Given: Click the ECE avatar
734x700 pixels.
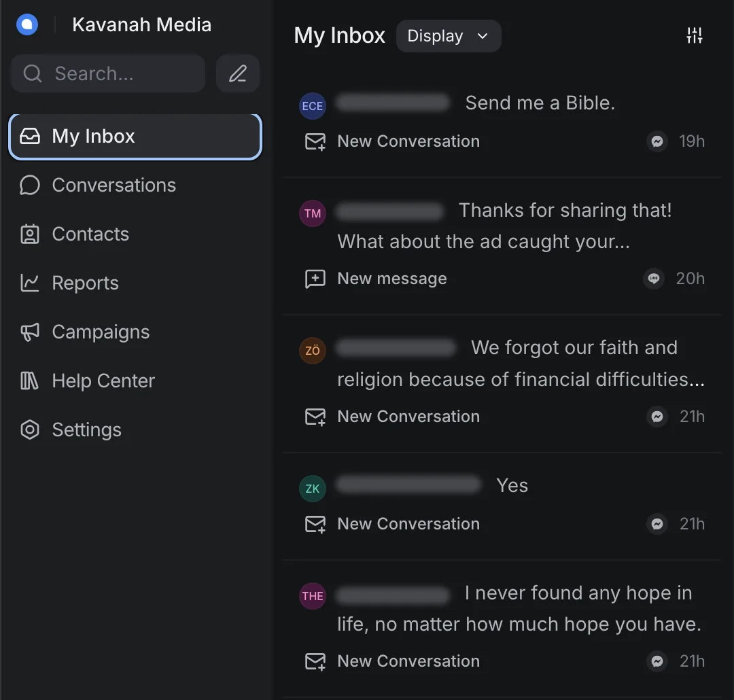Looking at the screenshot, I should point(312,106).
